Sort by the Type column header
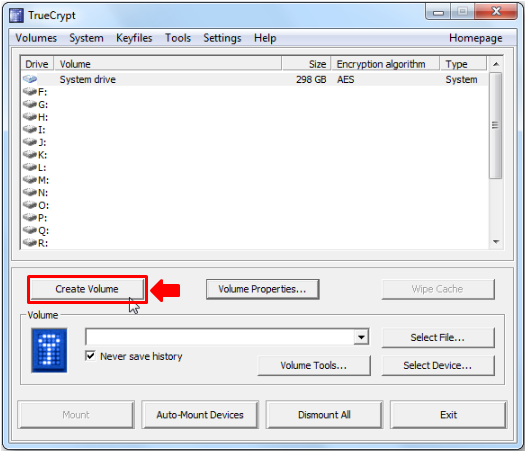The image size is (525, 451). coord(463,64)
